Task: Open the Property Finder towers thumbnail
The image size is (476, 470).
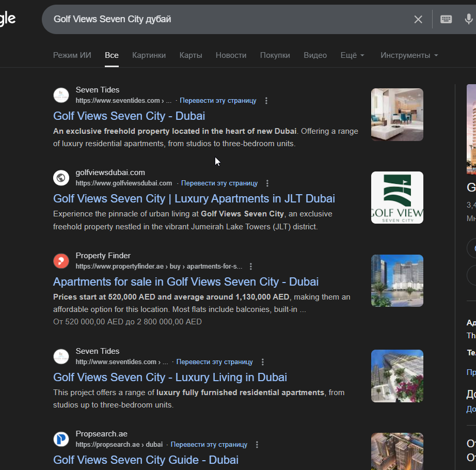Action: tap(397, 281)
